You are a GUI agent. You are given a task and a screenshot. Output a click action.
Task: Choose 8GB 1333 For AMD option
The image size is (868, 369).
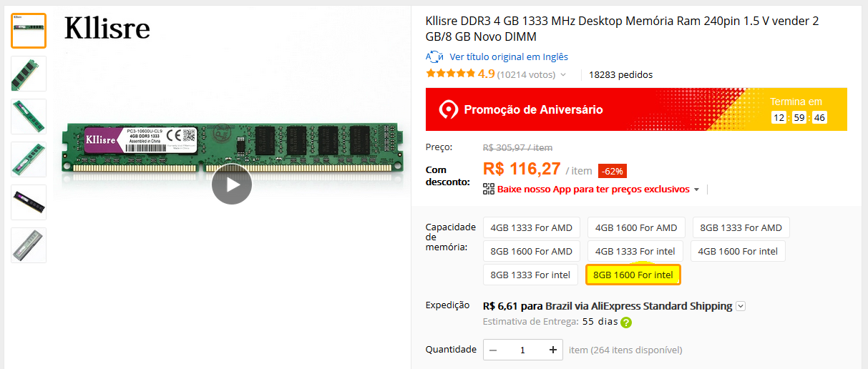click(x=741, y=227)
